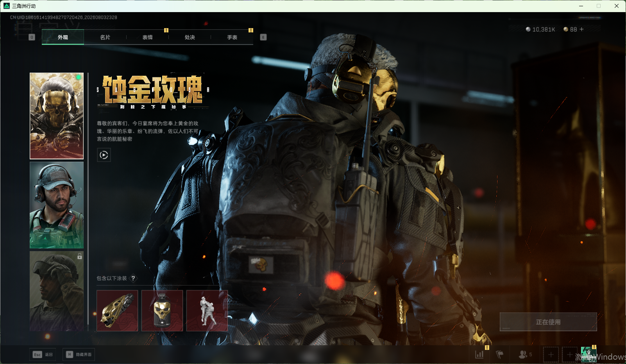Play the 蚀金玫瑰 skin preview video
Image resolution: width=626 pixels, height=364 pixels.
[x=104, y=155]
